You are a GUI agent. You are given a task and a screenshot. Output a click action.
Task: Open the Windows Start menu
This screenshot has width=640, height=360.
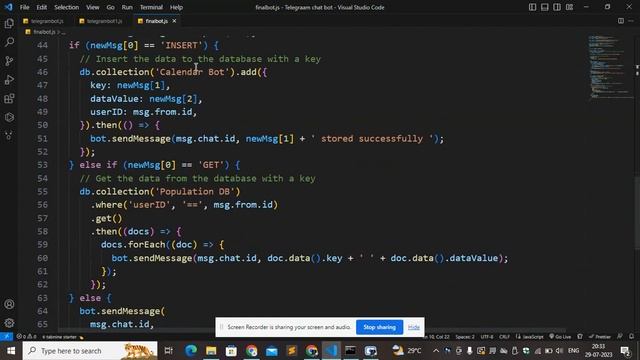(11, 351)
